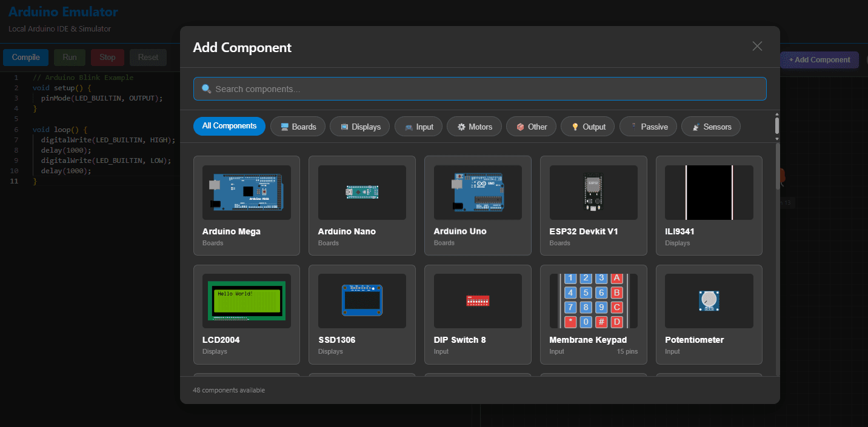
Task: Filter by the Output lightbulb icon
Action: (576, 126)
